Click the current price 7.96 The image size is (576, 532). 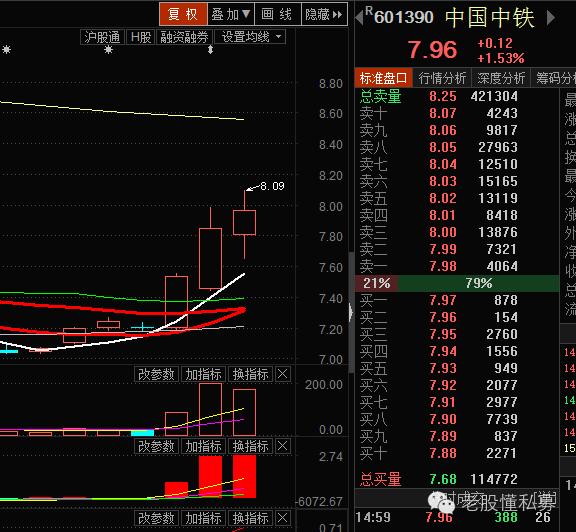432,50
